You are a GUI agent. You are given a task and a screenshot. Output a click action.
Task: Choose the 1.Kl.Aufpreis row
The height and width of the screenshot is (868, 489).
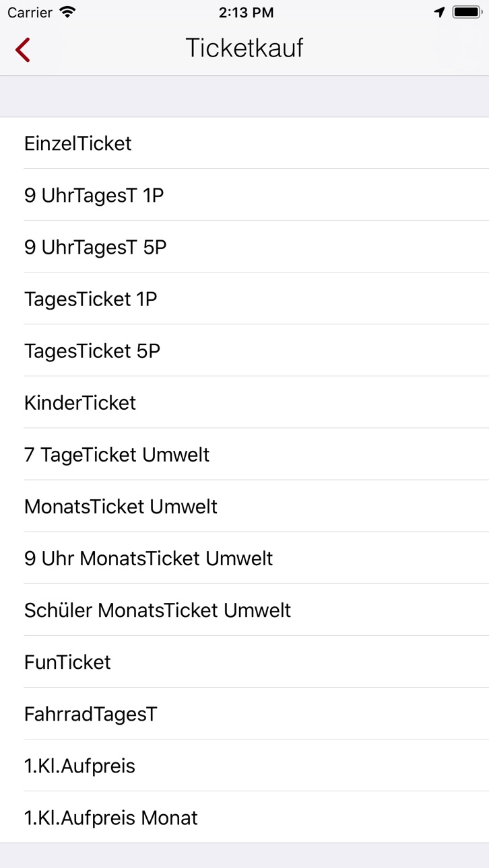(x=244, y=765)
